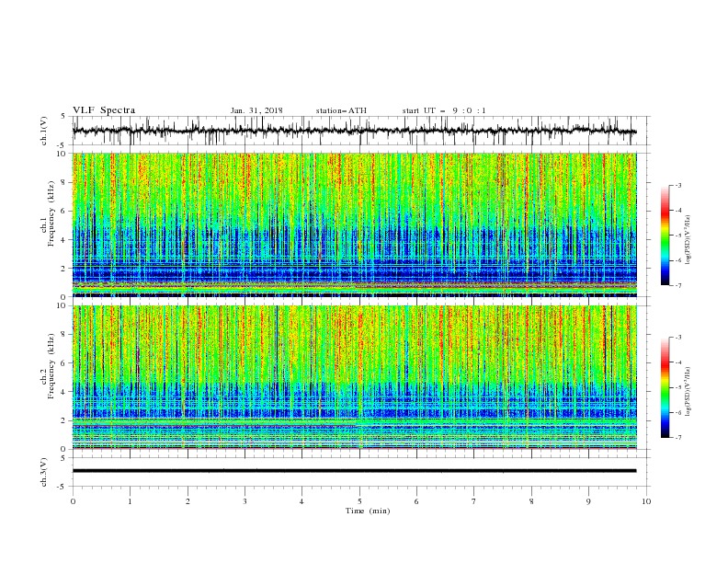Click the ch.1 color bar log(PSD) label
The image size is (728, 563).
(x=688, y=240)
